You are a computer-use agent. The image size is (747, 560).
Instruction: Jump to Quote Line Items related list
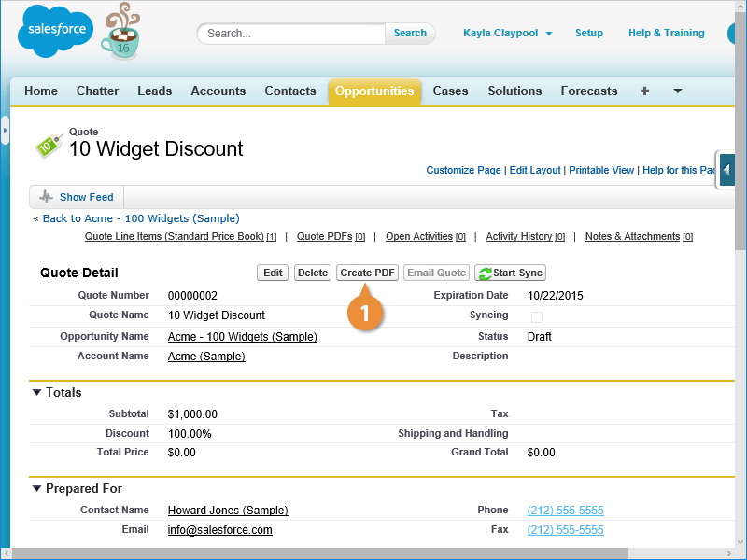tap(180, 237)
